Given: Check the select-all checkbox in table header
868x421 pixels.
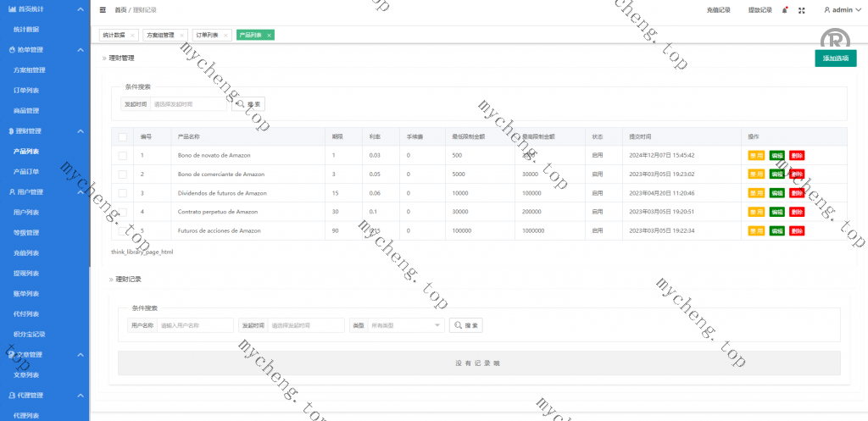Looking at the screenshot, I should (x=123, y=136).
